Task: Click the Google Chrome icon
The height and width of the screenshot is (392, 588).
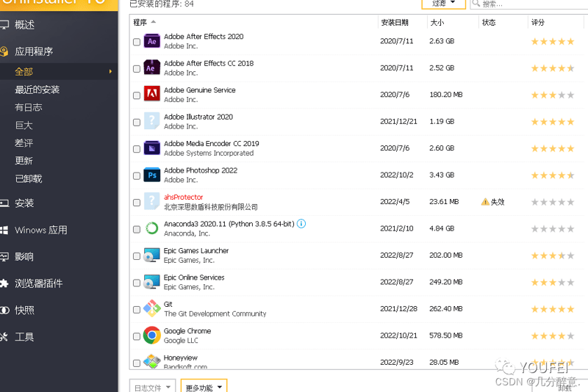Action: [x=152, y=335]
